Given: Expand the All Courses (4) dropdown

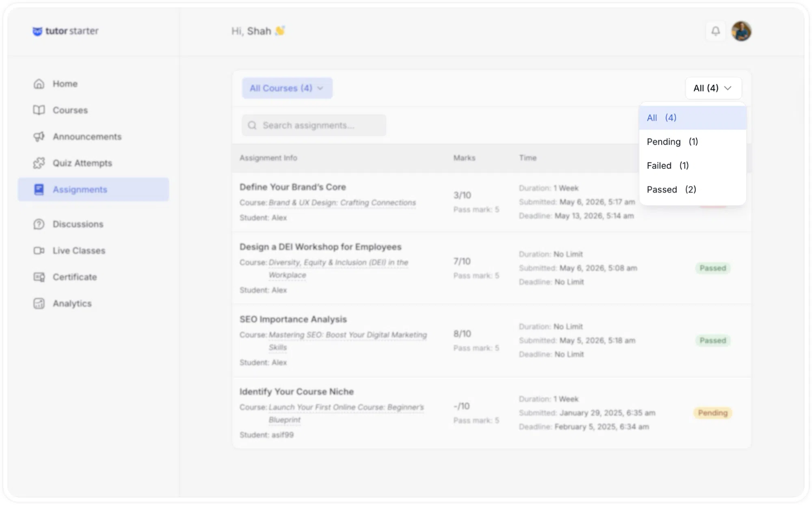Looking at the screenshot, I should click(x=287, y=88).
